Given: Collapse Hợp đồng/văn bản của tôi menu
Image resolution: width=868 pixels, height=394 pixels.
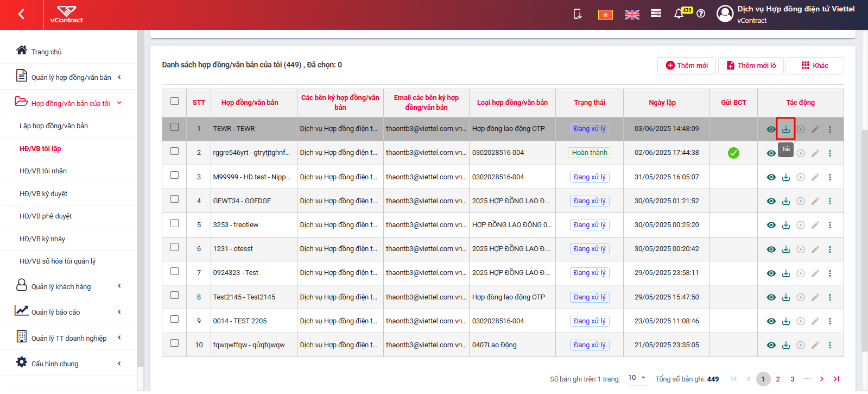Looking at the screenshot, I should (68, 103).
